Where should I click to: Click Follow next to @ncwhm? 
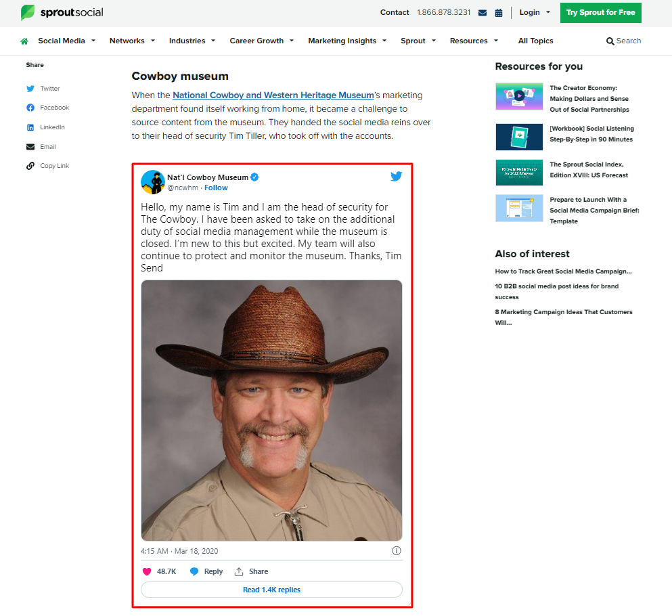click(x=216, y=188)
